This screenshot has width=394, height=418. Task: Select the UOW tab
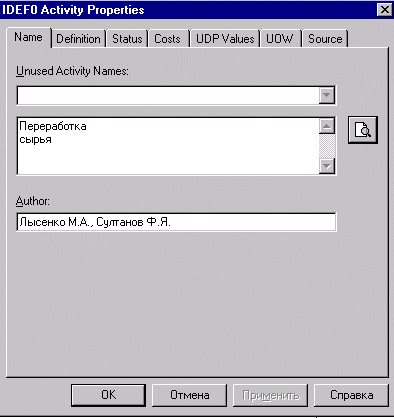(x=280, y=39)
